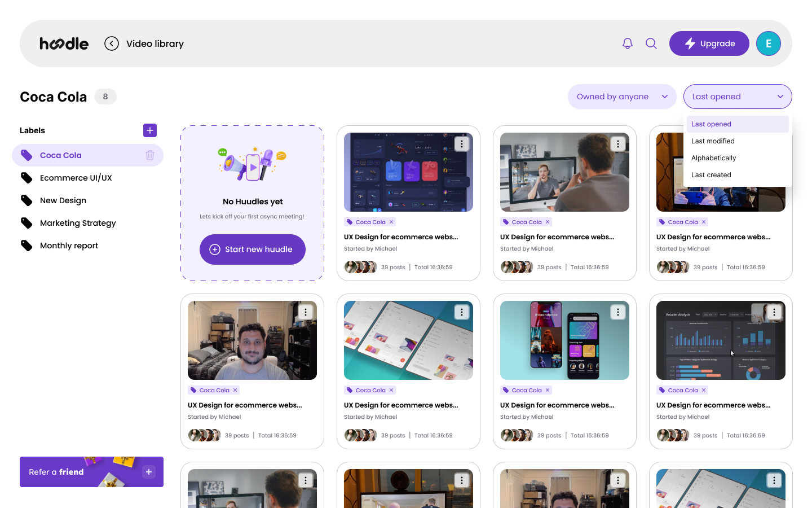
Task: Open the Refer a friend banner
Action: (91, 472)
